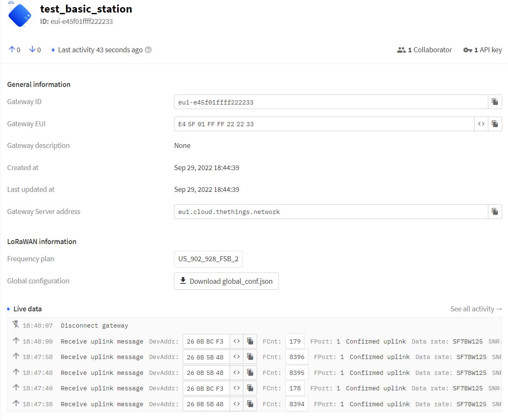Click the Gateway Server address field
This screenshot has height=420, width=508.
[x=331, y=212]
